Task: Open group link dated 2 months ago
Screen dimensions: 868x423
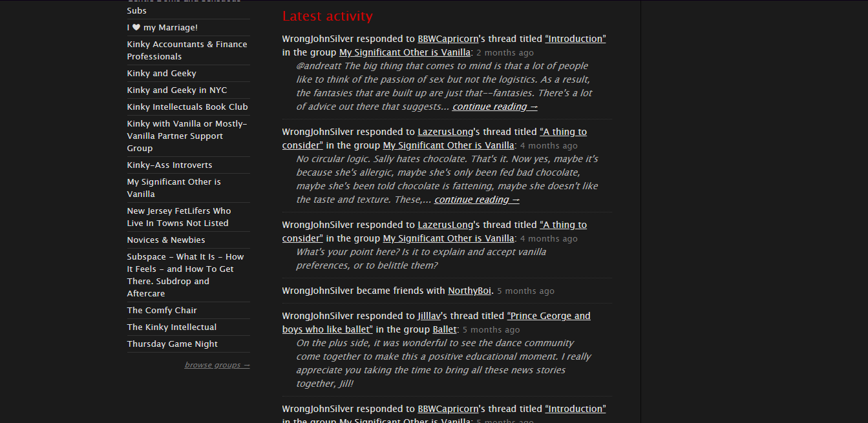Action: click(x=405, y=52)
